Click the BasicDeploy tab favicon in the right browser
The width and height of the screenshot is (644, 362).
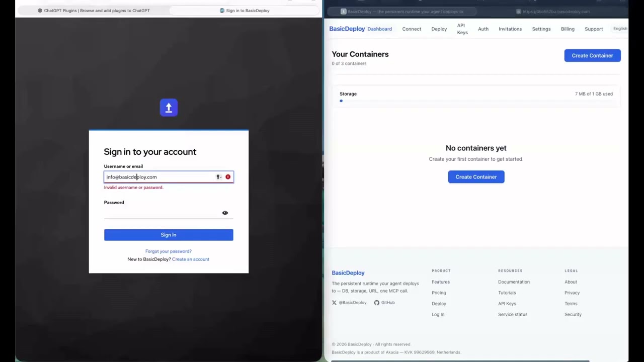[344, 12]
